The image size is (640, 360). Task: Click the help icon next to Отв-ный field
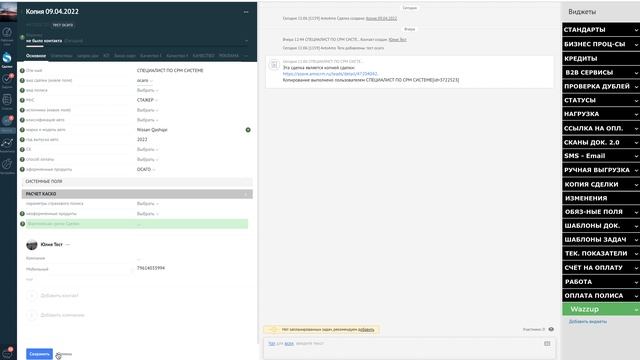coord(22,71)
